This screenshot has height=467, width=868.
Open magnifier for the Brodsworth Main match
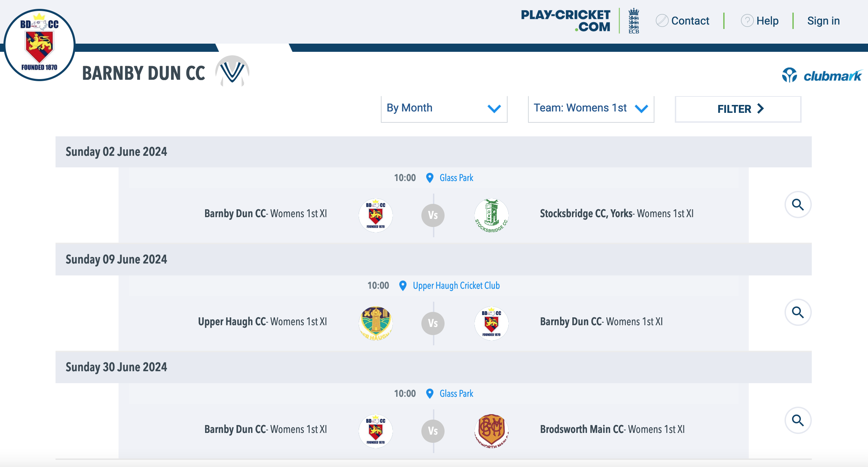click(798, 420)
